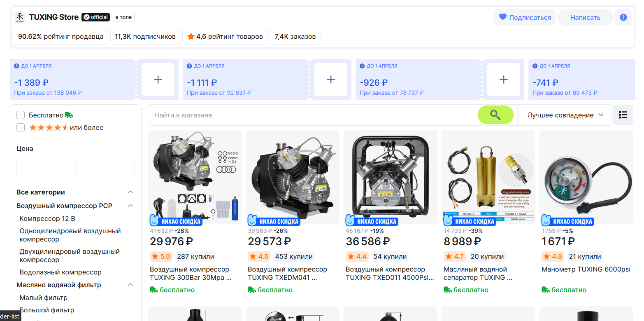Click the green free delivery truck icon in filters
The width and height of the screenshot is (644, 321).
coord(69,115)
